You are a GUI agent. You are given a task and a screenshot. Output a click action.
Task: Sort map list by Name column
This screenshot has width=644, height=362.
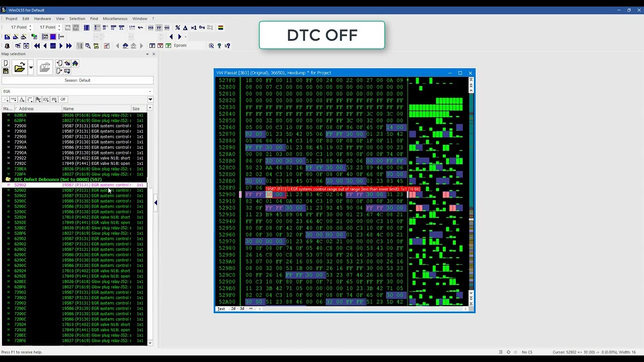97,109
